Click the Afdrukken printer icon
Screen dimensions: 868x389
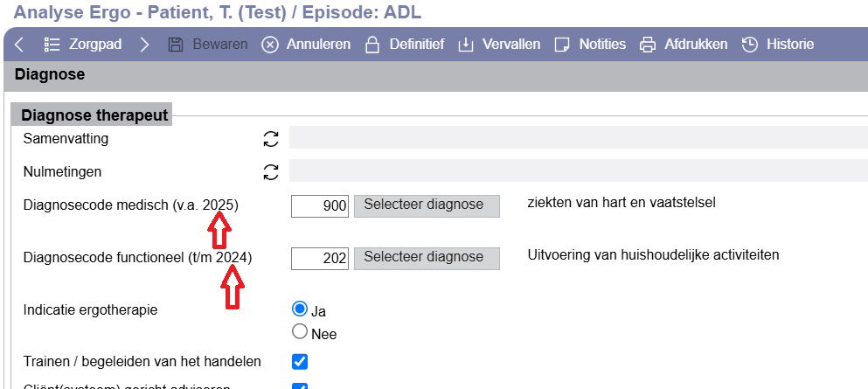click(x=648, y=45)
